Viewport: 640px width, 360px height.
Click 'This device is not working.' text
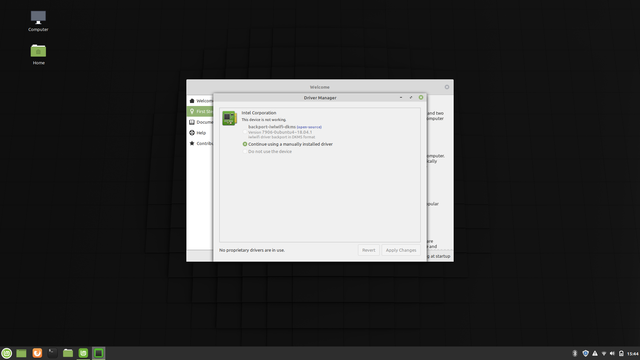(x=264, y=120)
